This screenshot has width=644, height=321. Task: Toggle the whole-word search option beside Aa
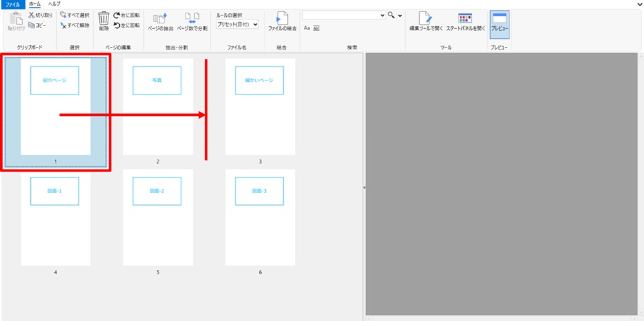(x=316, y=28)
